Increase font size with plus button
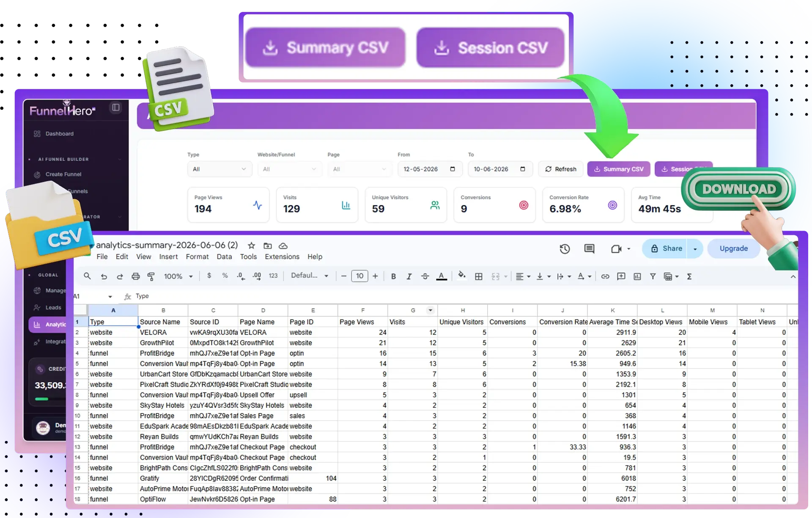Image resolution: width=812 pixels, height=518 pixels. [x=375, y=276]
